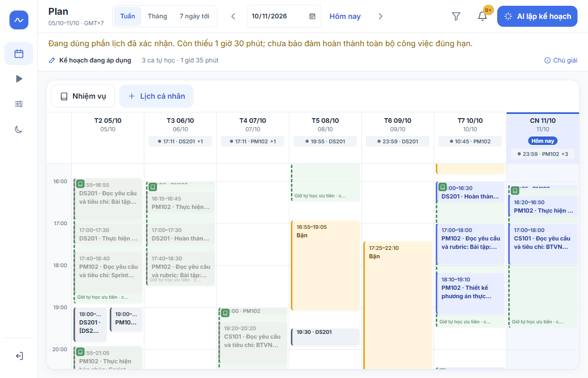
Task: Expand the 17:11 · PM102 +1 deadline chip
Action: (x=253, y=141)
